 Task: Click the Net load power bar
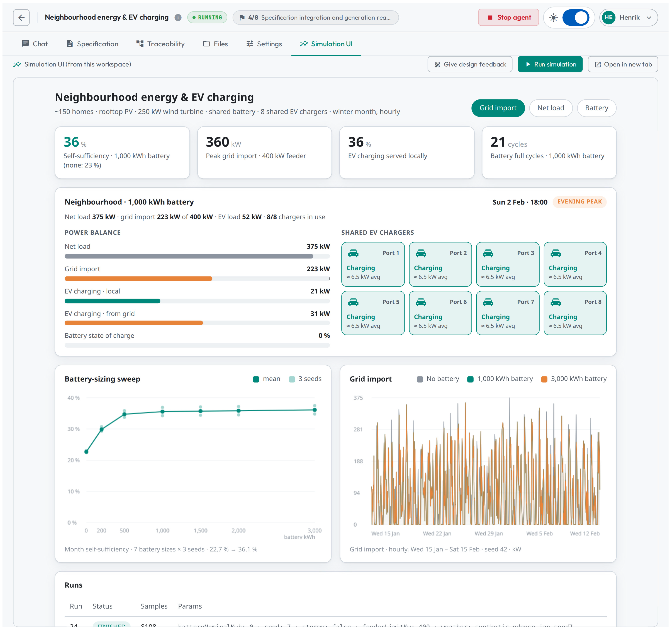pyautogui.click(x=197, y=256)
